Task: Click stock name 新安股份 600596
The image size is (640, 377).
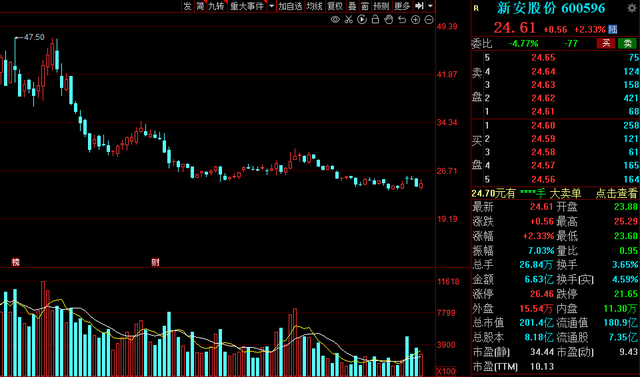Action: [x=551, y=8]
